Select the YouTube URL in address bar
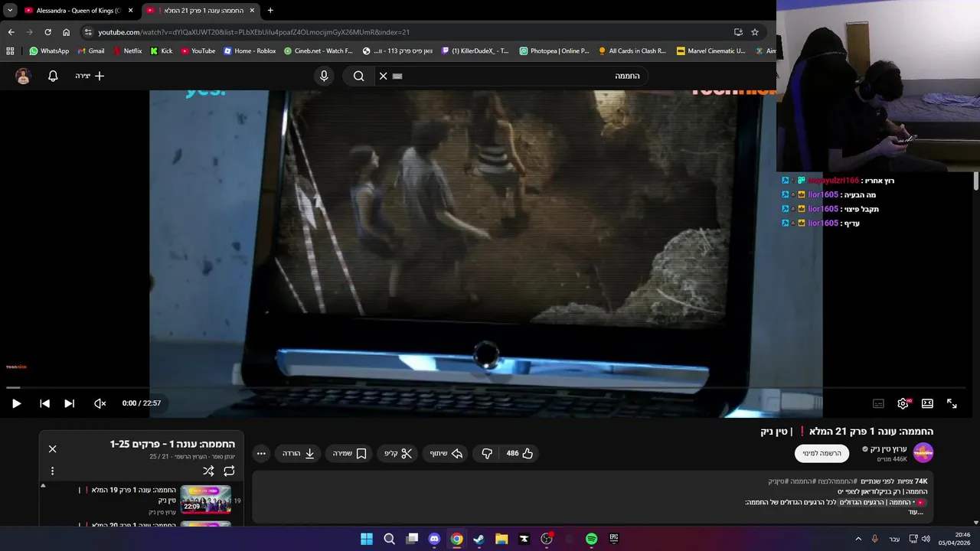 tap(253, 32)
